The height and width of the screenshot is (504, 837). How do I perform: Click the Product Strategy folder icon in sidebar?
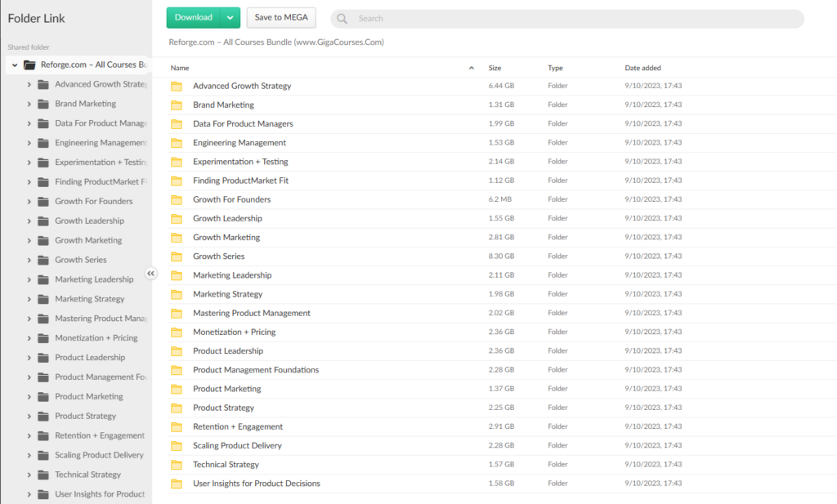pos(43,416)
